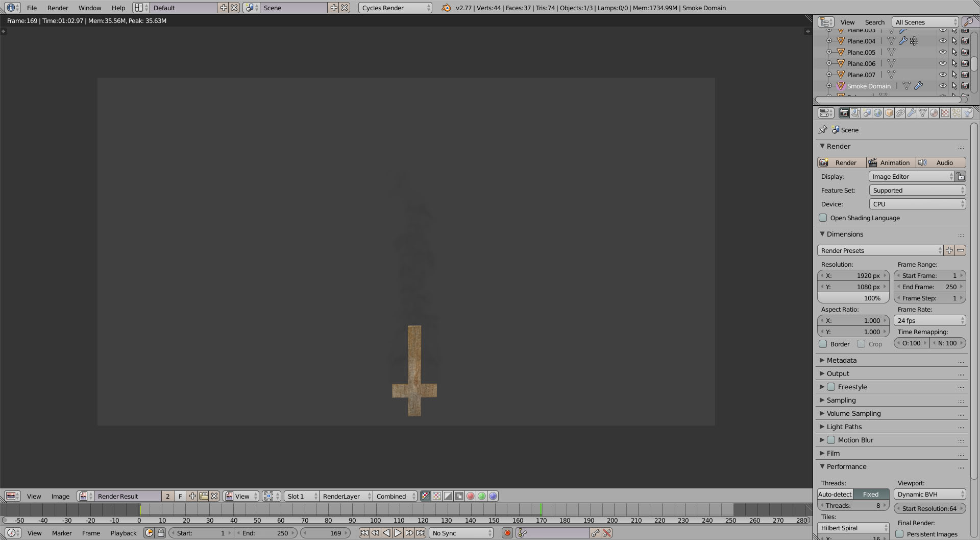
Task: Open the World properties tab (globe icon)
Action: point(878,113)
